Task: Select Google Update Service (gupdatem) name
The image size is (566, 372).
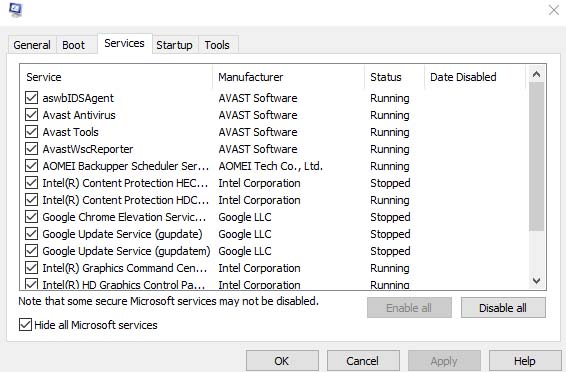Action: (126, 251)
